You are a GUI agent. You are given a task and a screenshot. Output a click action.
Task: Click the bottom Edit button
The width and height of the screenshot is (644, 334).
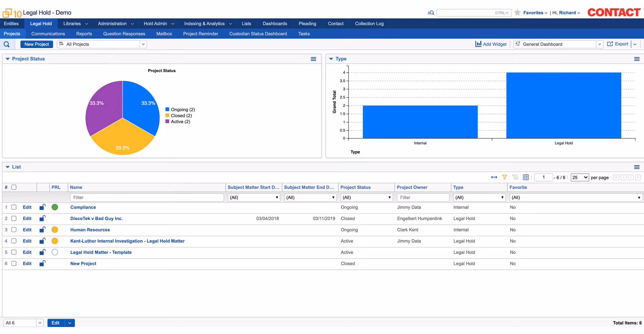(x=56, y=323)
